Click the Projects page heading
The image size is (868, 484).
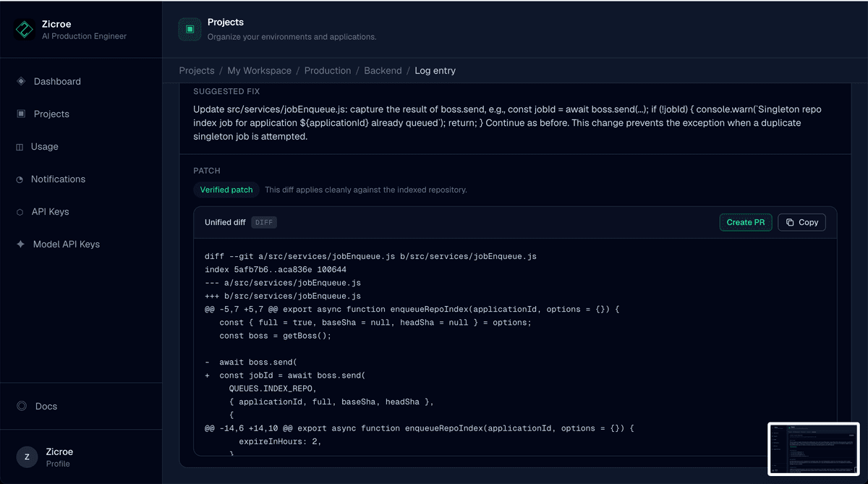[226, 22]
